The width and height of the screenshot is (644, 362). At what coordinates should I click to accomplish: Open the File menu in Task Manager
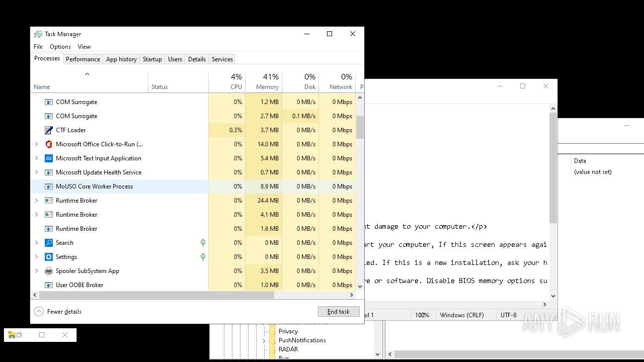(38, 47)
